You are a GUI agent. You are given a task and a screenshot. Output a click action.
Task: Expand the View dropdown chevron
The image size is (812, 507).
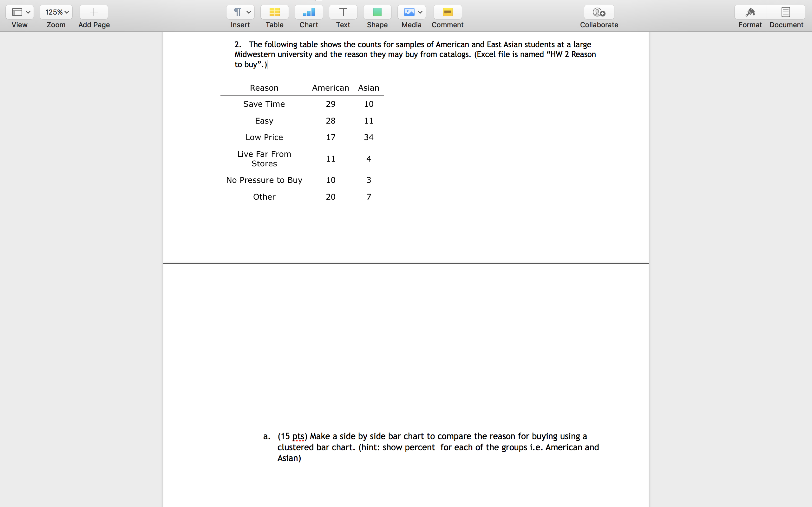pos(28,12)
